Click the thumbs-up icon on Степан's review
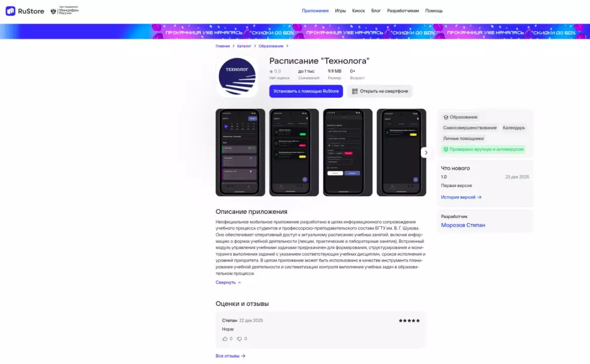The image size is (590, 364). [225, 339]
